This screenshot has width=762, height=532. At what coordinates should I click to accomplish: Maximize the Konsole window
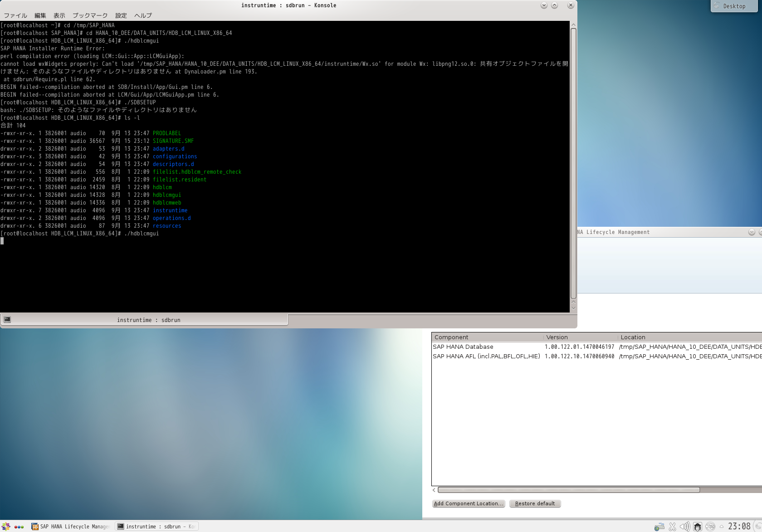(x=554, y=5)
